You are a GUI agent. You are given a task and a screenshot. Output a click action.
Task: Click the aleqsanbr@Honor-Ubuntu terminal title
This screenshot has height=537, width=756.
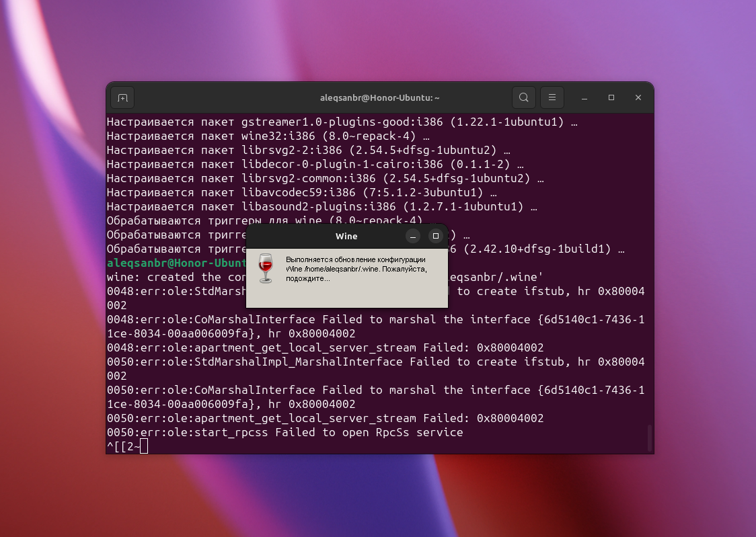[x=379, y=97]
